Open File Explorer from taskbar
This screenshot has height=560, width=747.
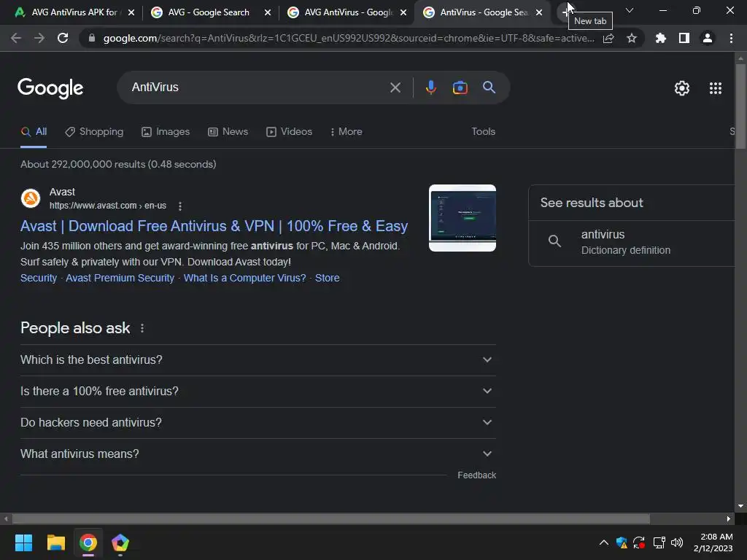point(55,542)
